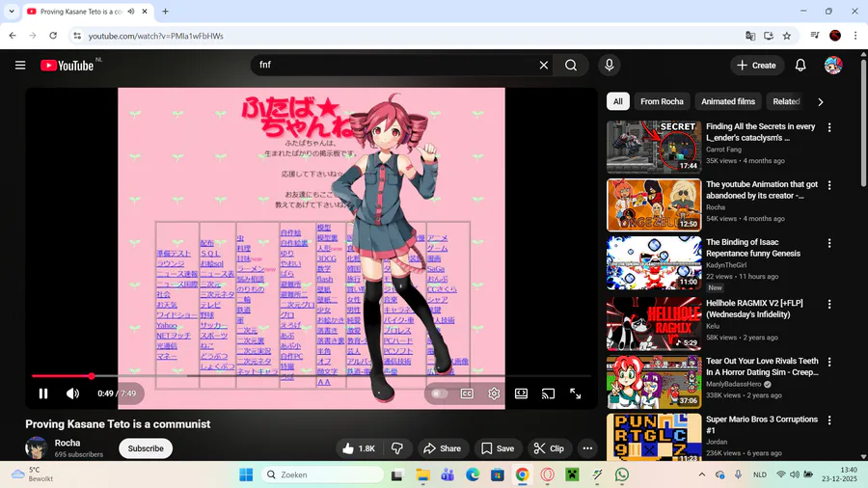Open Windows Start menu
The height and width of the screenshot is (488, 868).
[246, 474]
